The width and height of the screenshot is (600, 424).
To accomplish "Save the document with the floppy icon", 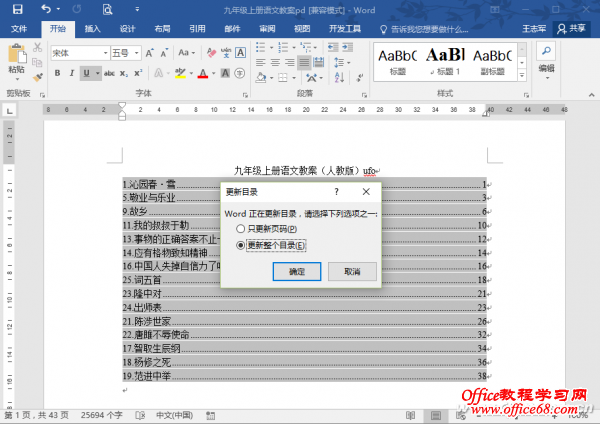I will 18,9.
